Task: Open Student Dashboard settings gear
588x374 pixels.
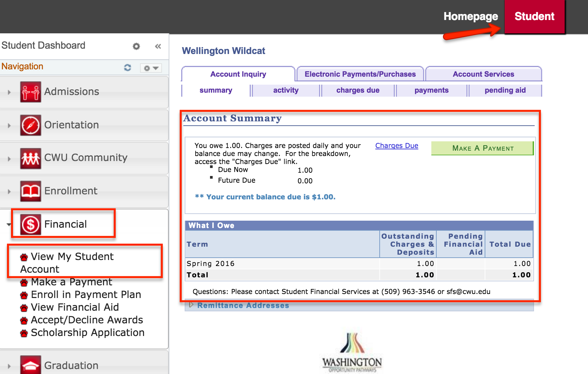Action: click(136, 46)
